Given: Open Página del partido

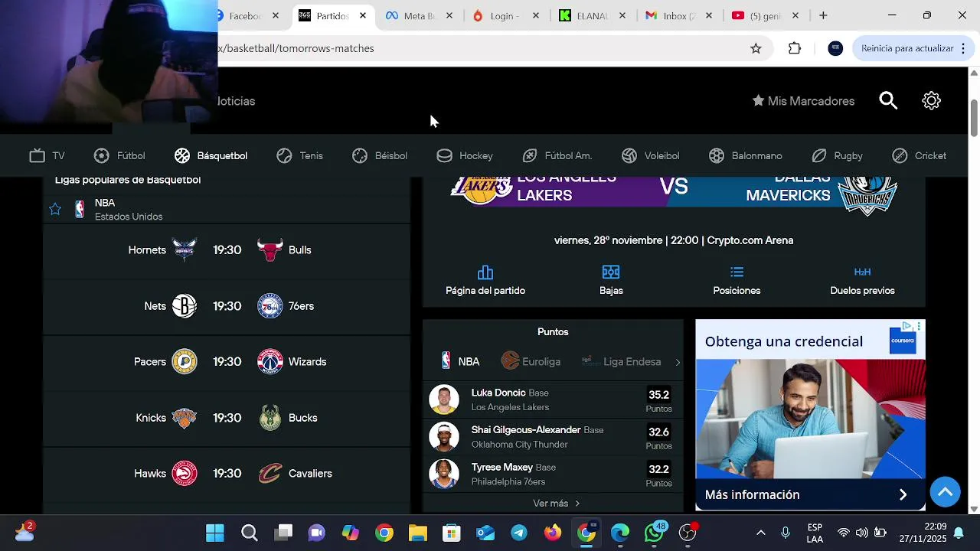Looking at the screenshot, I should pos(485,281).
